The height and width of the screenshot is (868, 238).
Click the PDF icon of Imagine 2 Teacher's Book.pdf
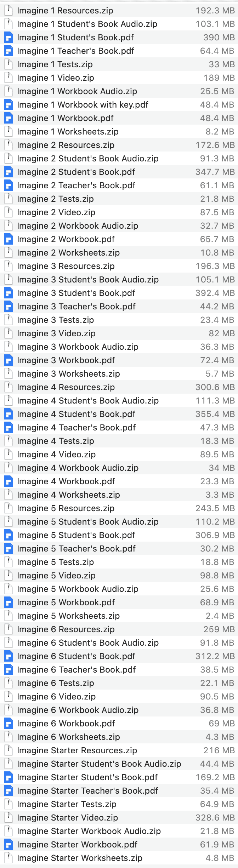[x=8, y=185]
